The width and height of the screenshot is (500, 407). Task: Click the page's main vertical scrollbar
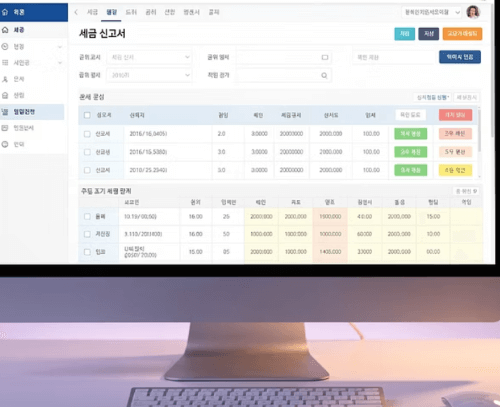493,70
